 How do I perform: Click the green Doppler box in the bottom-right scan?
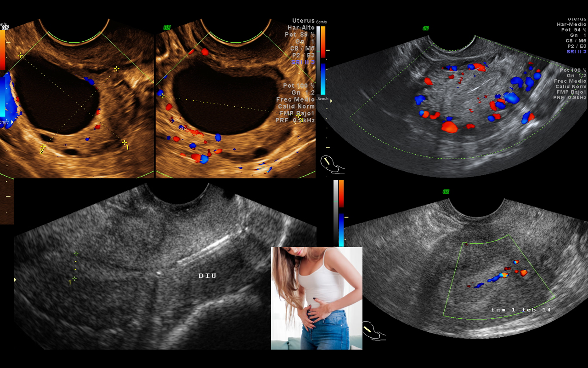(x=498, y=277)
